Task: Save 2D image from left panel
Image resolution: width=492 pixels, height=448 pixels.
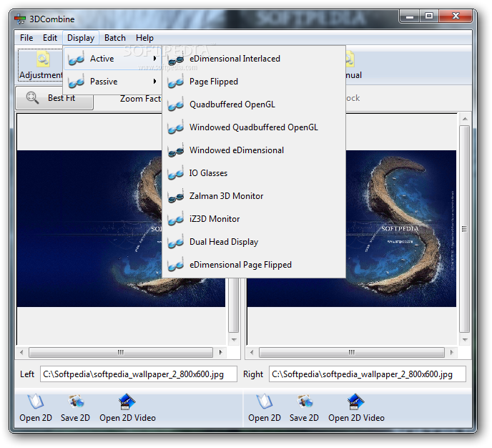Action: (x=75, y=408)
